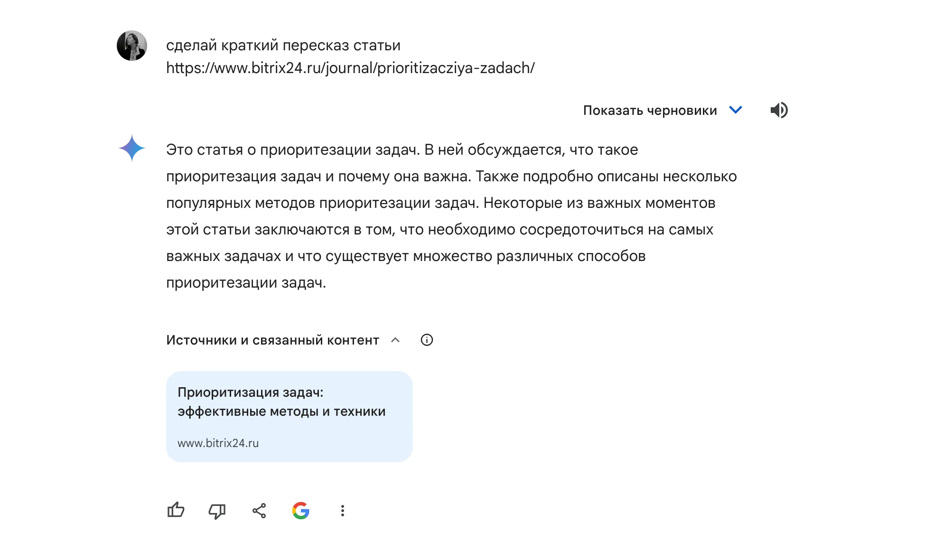Click the speaker icon to read response aloud

[779, 110]
